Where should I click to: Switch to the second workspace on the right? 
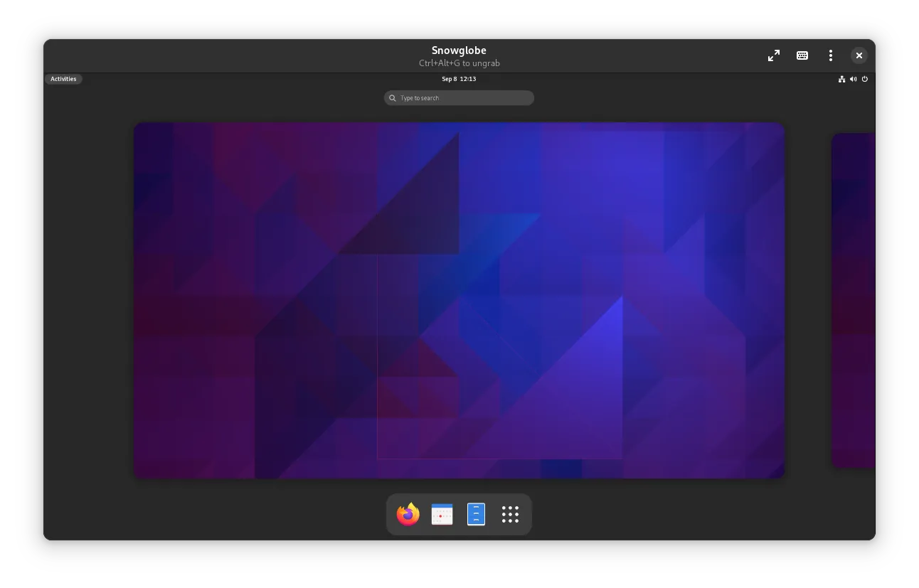pos(854,300)
